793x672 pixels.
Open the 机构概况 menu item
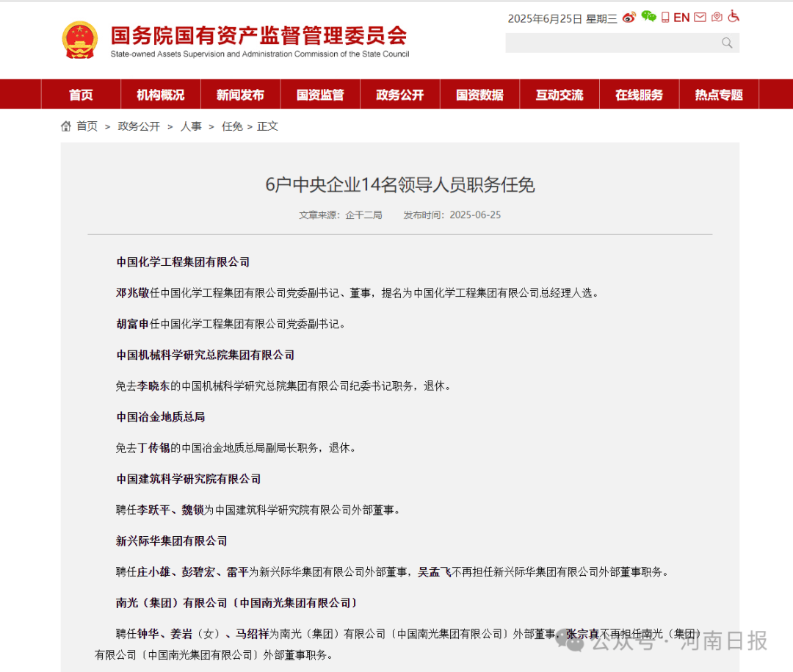[160, 95]
